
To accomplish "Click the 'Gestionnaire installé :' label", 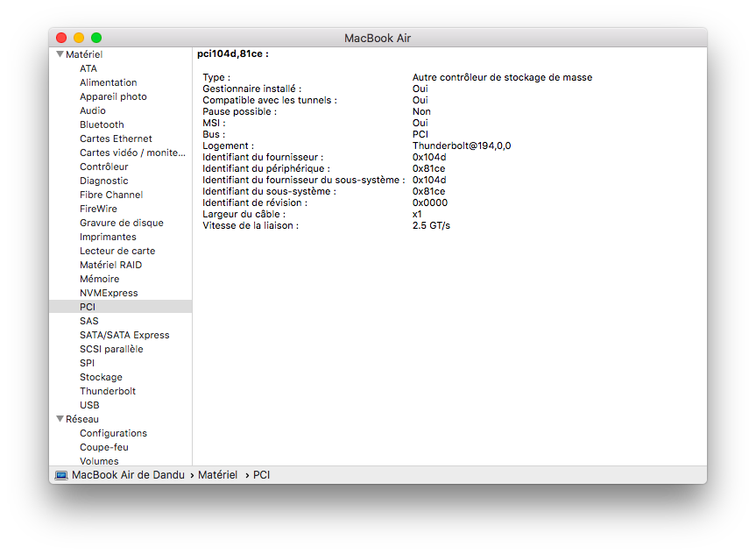I will [x=251, y=89].
